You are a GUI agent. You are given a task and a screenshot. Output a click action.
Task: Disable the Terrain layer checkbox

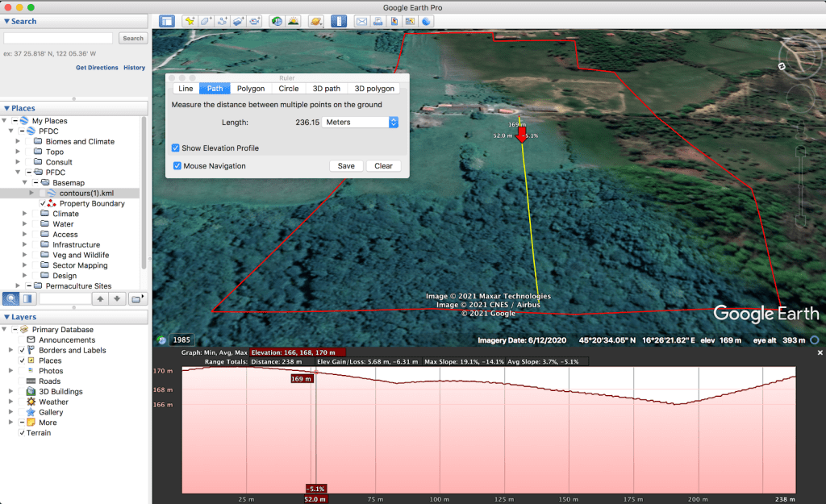coord(22,433)
